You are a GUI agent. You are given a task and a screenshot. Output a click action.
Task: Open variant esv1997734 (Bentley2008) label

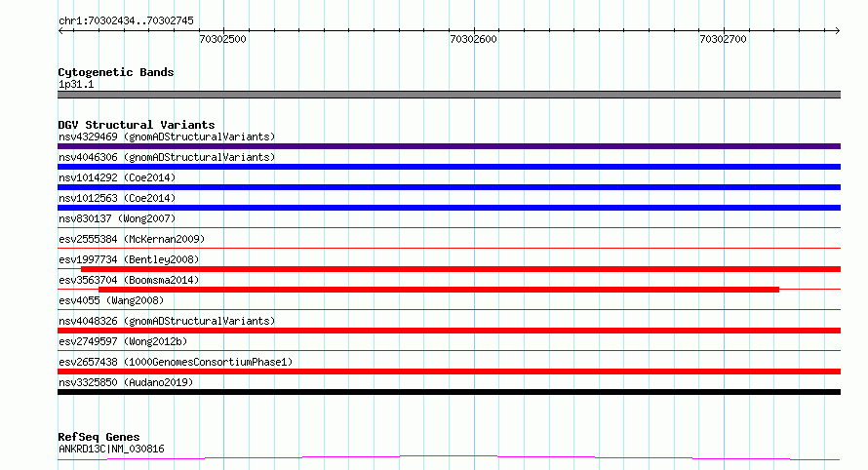tap(129, 259)
